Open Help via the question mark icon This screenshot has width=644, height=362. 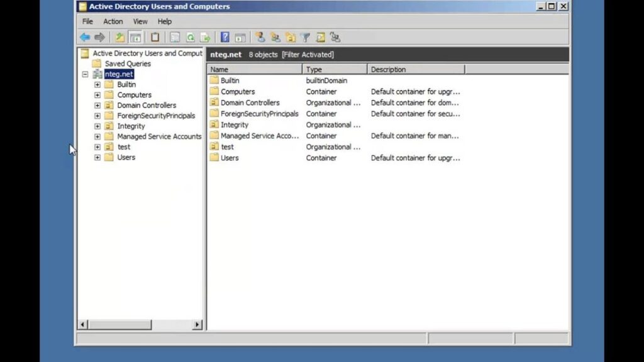pyautogui.click(x=224, y=37)
